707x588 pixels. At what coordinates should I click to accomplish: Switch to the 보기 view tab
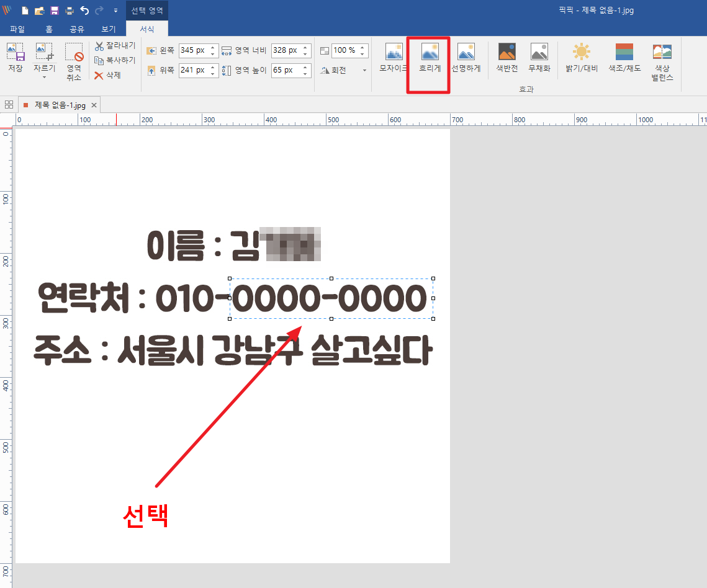(108, 29)
